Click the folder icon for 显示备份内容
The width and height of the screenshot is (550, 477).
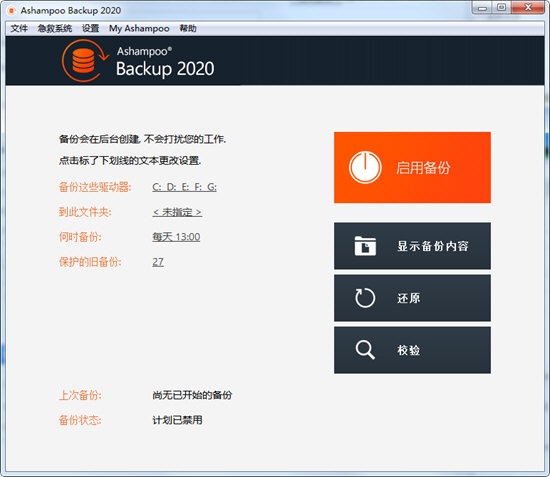pyautogui.click(x=365, y=246)
